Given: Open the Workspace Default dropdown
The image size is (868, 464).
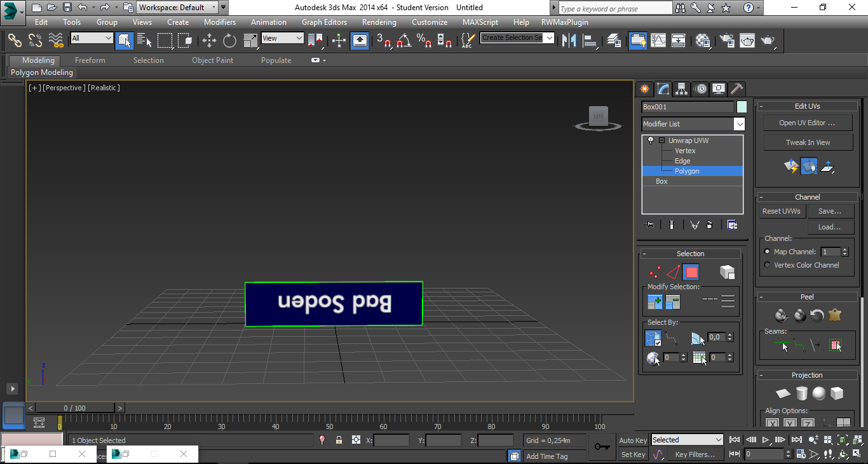Looking at the screenshot, I should point(214,8).
